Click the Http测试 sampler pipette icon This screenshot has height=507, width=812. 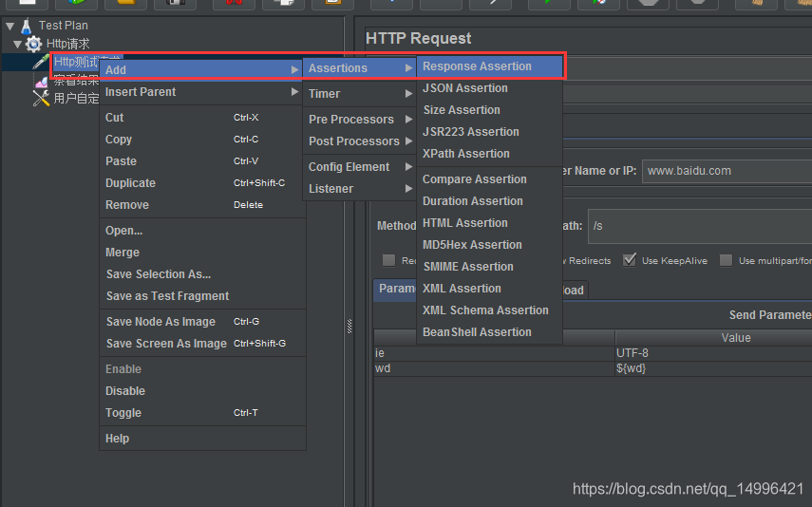[x=41, y=62]
